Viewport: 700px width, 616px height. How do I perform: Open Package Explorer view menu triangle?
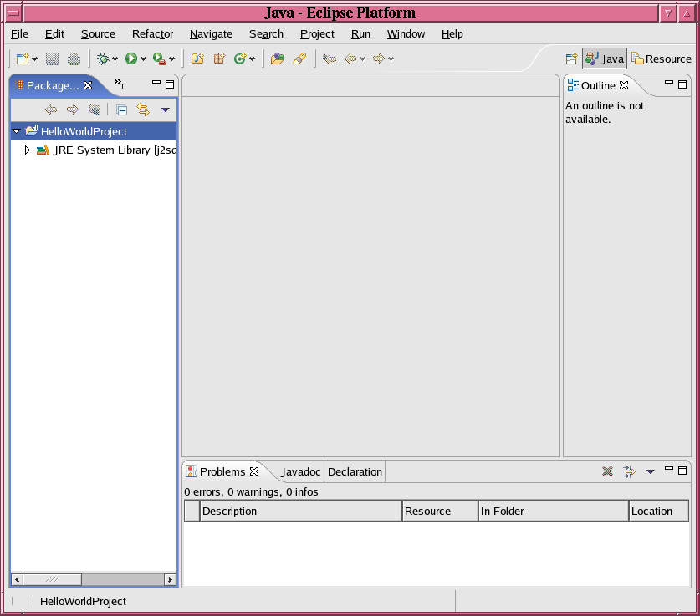coord(166,109)
